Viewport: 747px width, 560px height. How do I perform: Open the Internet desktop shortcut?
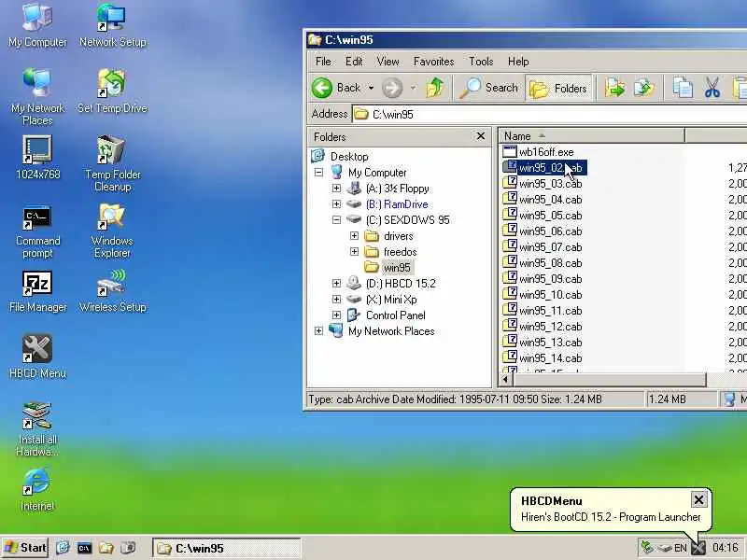coord(37,489)
